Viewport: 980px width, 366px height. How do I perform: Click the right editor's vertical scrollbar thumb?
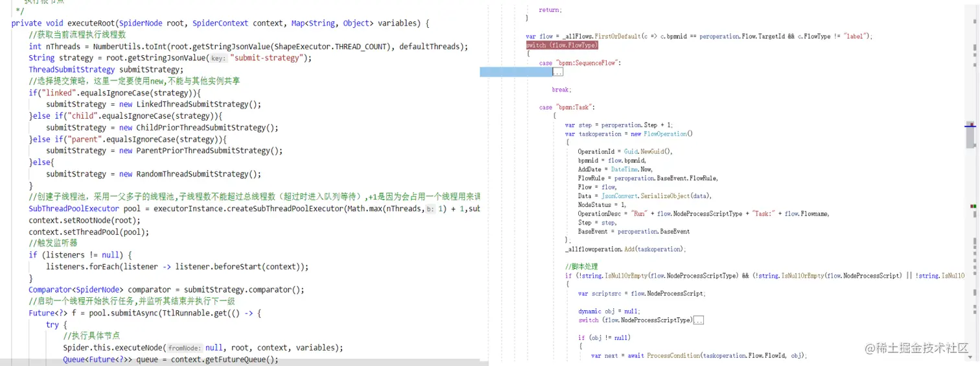point(970,135)
